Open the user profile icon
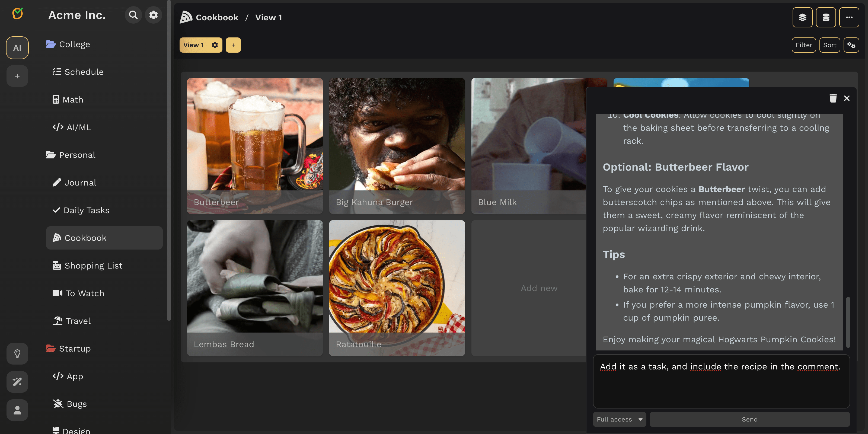 [x=17, y=410]
